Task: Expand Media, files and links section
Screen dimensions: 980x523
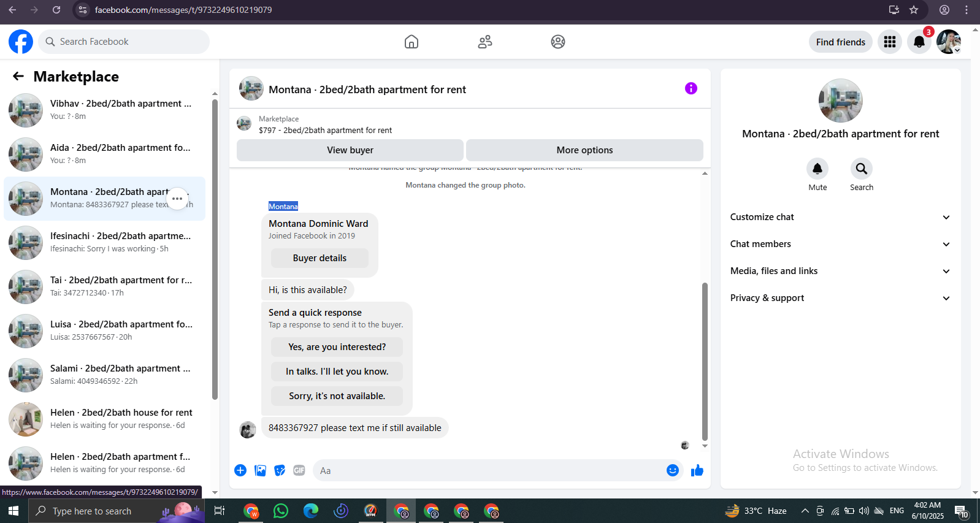Action: coord(840,271)
